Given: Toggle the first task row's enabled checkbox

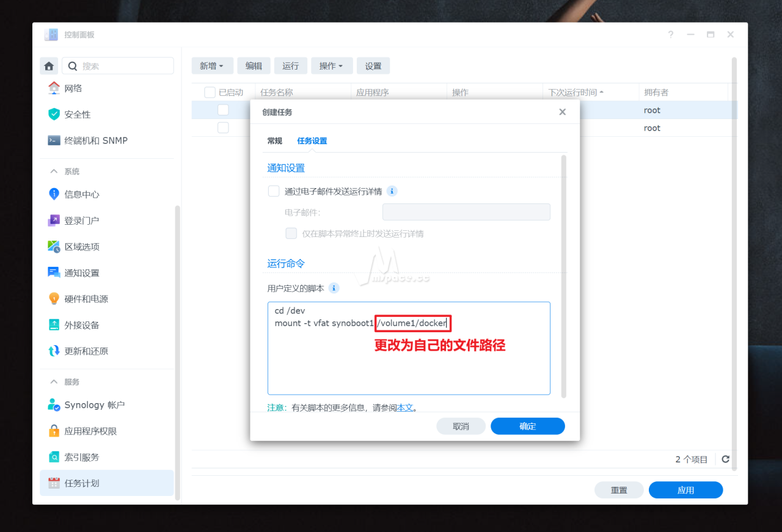Looking at the screenshot, I should pyautogui.click(x=223, y=110).
